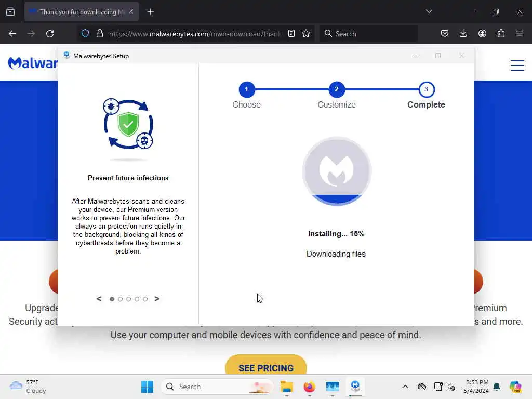Open the Malwarebytes website hamburger menu

(x=517, y=65)
